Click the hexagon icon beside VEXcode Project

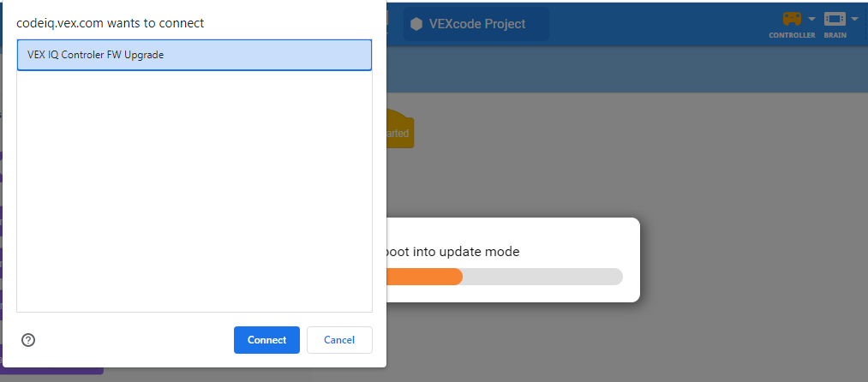click(416, 24)
